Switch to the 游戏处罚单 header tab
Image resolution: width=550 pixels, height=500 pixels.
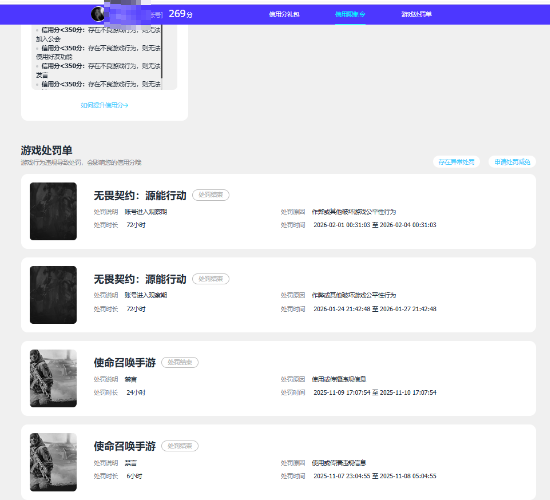coord(416,14)
